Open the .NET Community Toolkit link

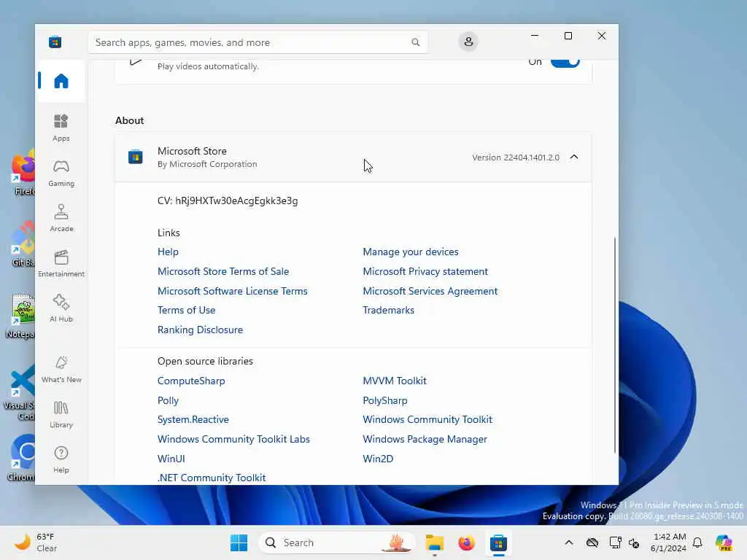tap(212, 478)
